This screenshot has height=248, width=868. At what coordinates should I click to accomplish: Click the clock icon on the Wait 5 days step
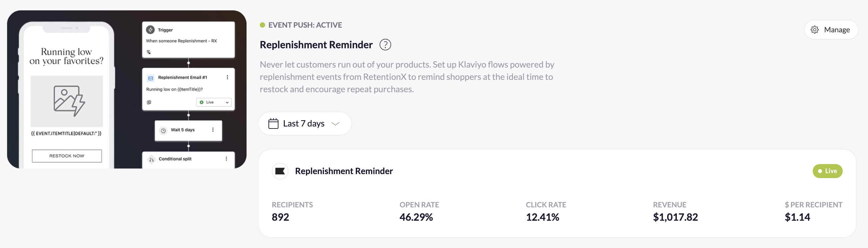(x=163, y=130)
